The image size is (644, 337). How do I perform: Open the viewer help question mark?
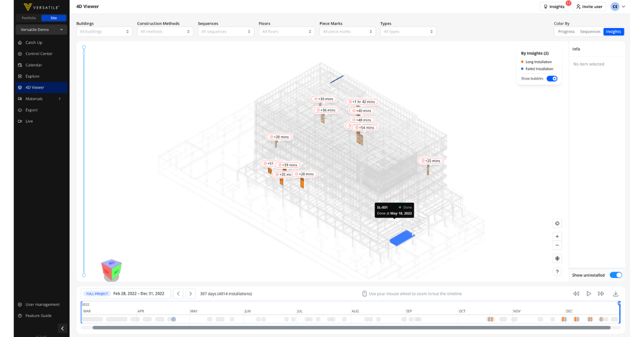(x=557, y=272)
